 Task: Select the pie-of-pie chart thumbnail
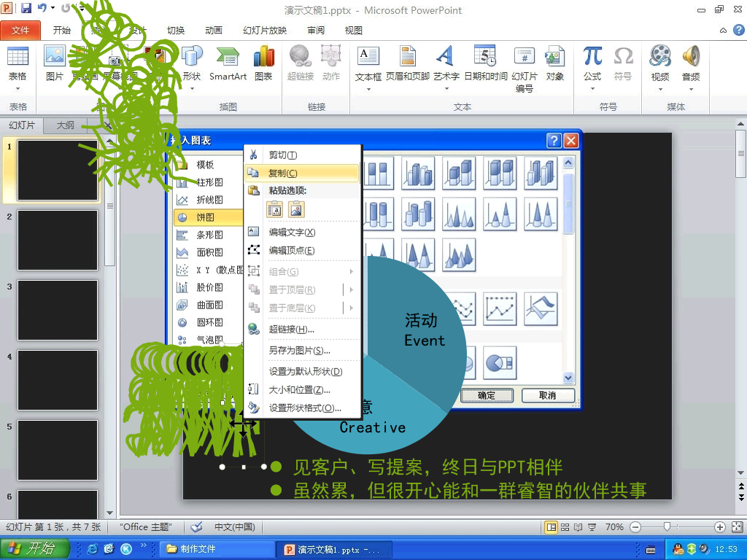[x=500, y=363]
